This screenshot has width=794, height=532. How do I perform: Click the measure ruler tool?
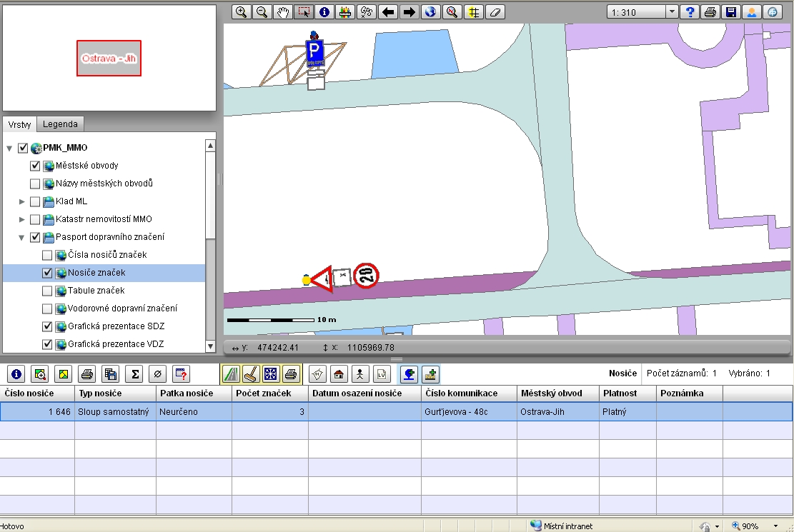point(345,12)
